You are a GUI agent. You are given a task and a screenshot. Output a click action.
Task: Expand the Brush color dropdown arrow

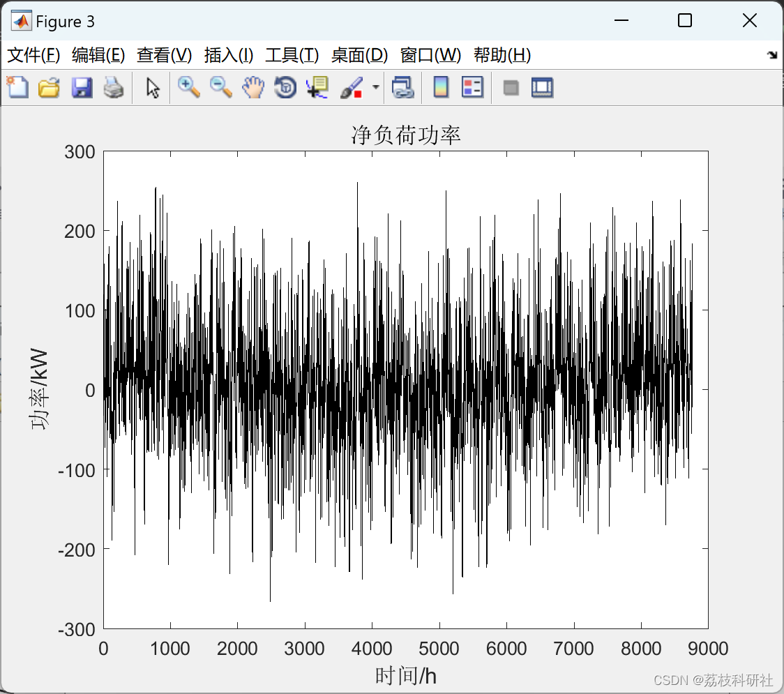coord(376,87)
